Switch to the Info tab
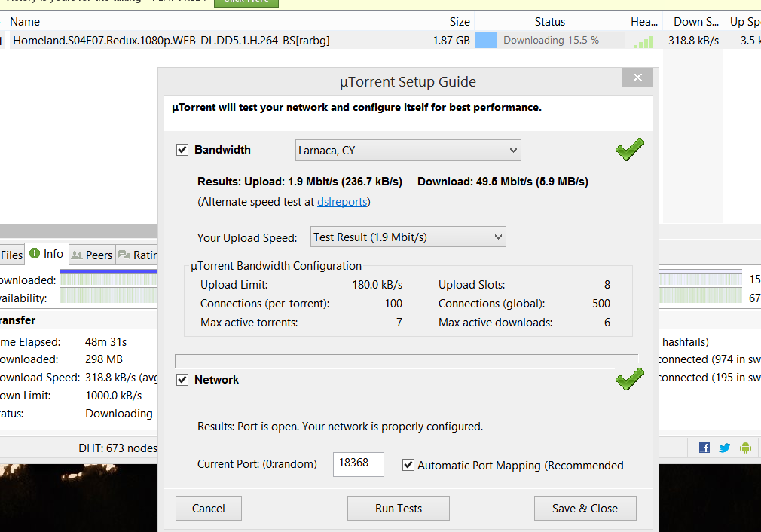Screen dimensions: 761x532 pyautogui.click(x=47, y=253)
